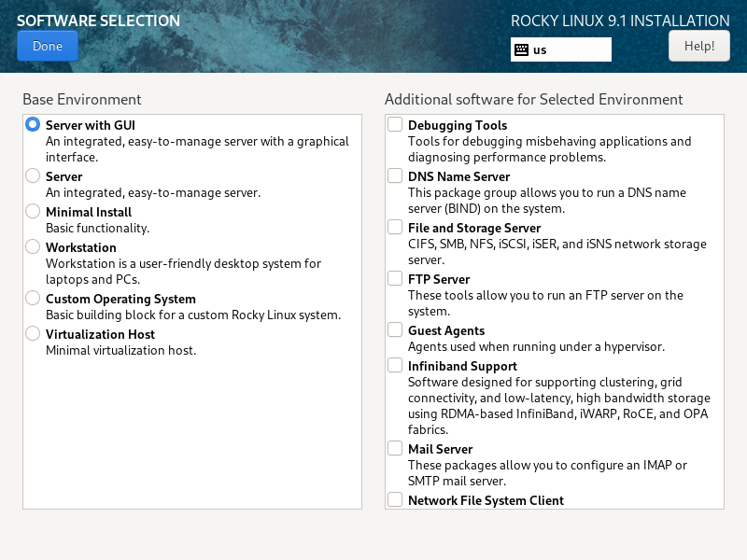Enable the Debugging Tools checkbox
747x560 pixels.
coord(395,124)
